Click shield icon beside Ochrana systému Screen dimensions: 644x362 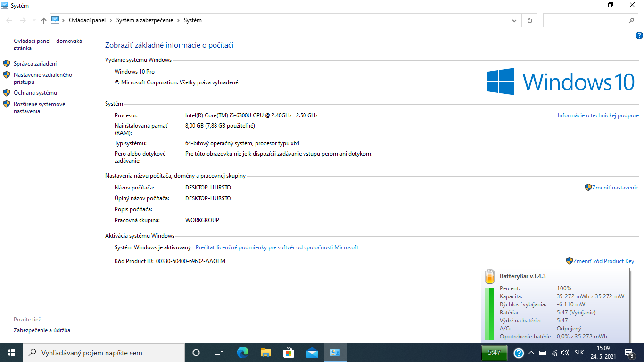tap(7, 93)
